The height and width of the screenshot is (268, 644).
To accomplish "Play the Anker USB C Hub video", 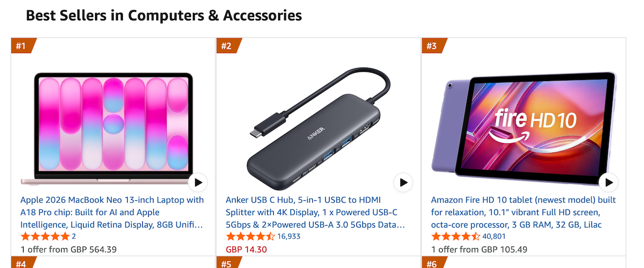I will (x=403, y=183).
